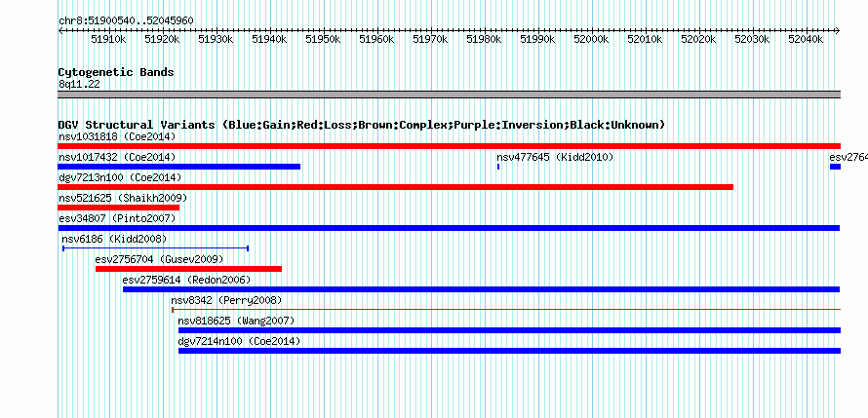Click the 51930k ruler tick label

pyautogui.click(x=216, y=39)
